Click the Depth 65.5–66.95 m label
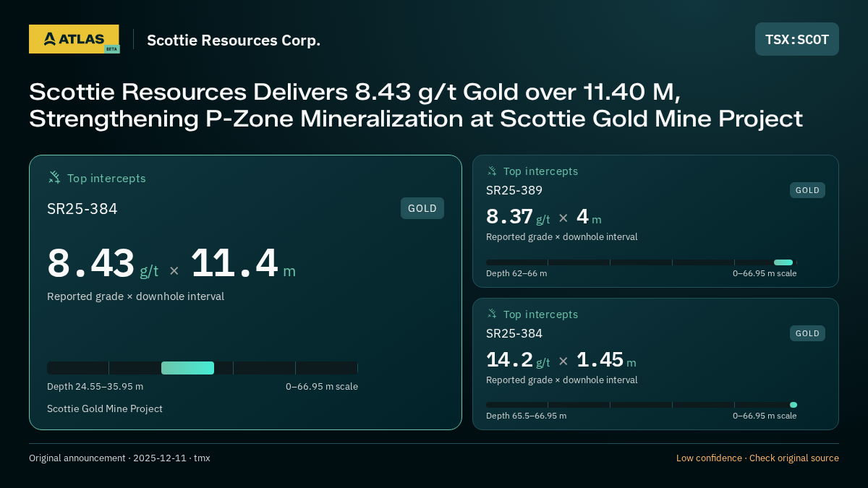 tap(527, 416)
